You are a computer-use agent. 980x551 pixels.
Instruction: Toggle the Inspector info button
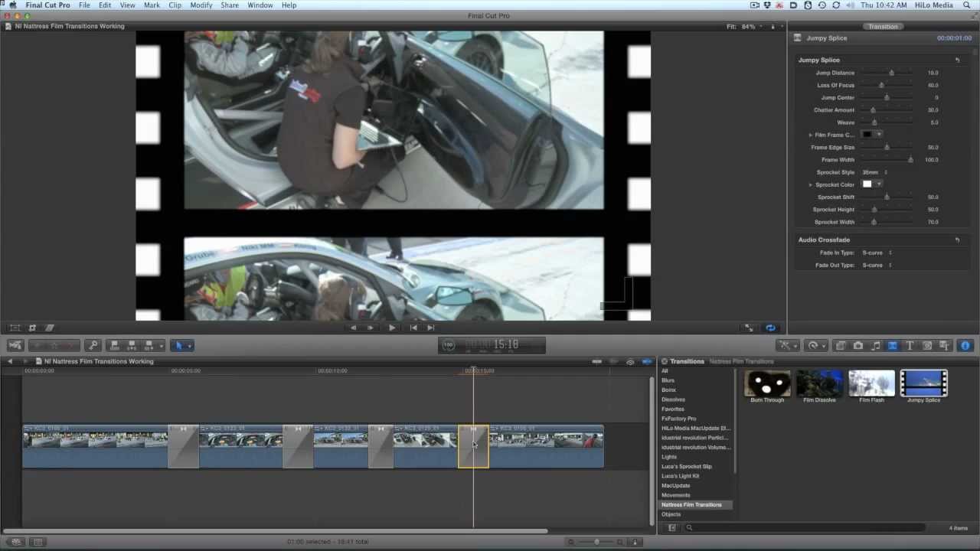coord(965,346)
